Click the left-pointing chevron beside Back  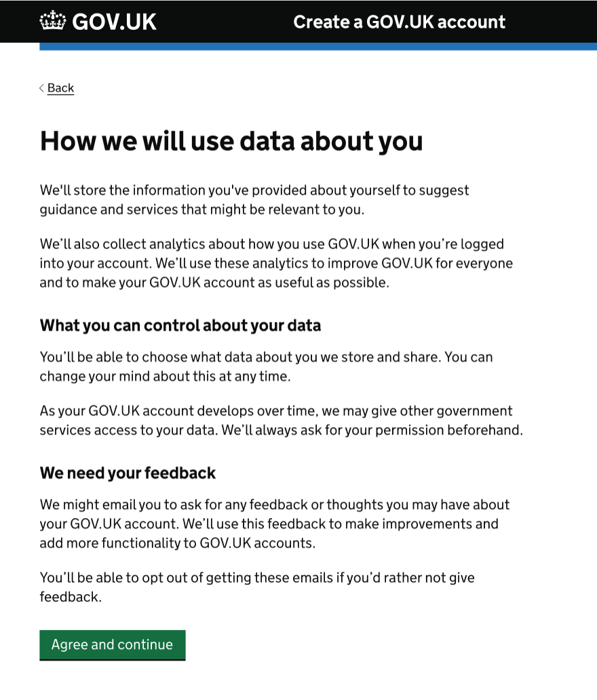(x=41, y=88)
